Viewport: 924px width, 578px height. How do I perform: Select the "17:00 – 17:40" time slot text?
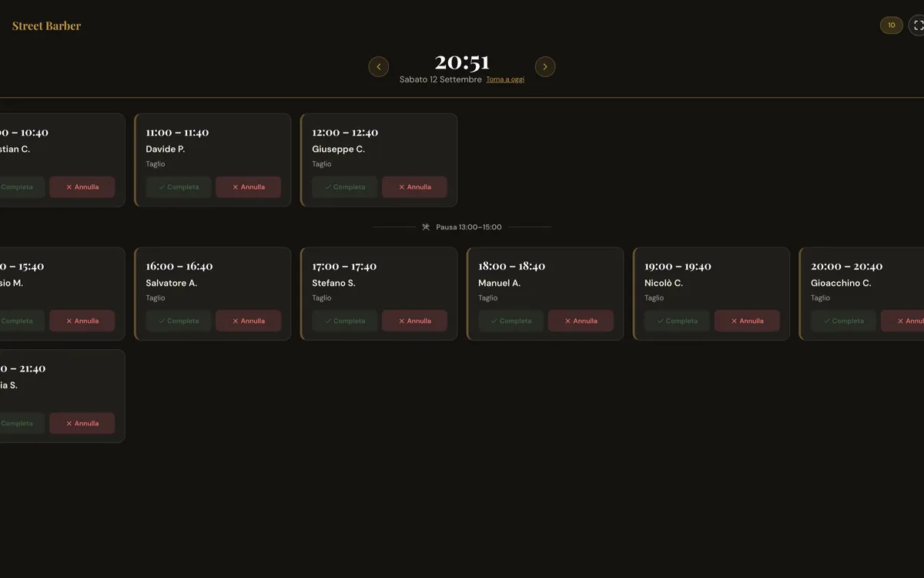coord(344,267)
